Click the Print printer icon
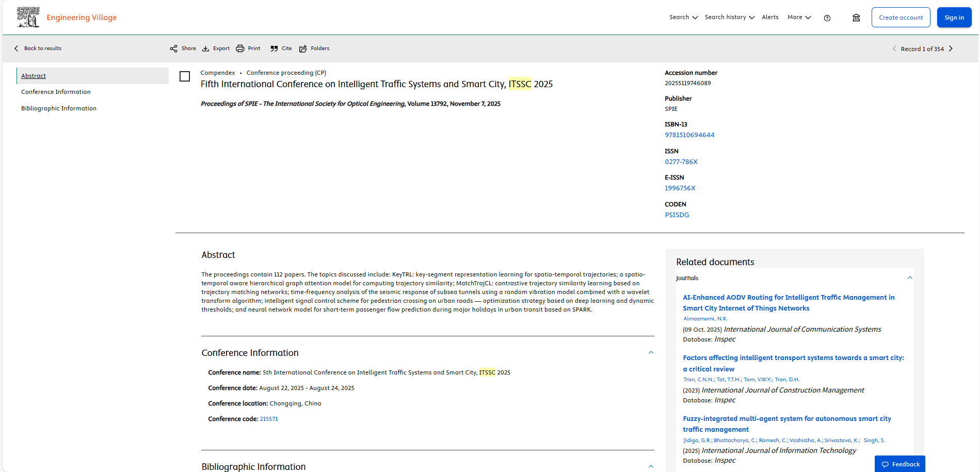The width and height of the screenshot is (980, 472). pos(240,48)
